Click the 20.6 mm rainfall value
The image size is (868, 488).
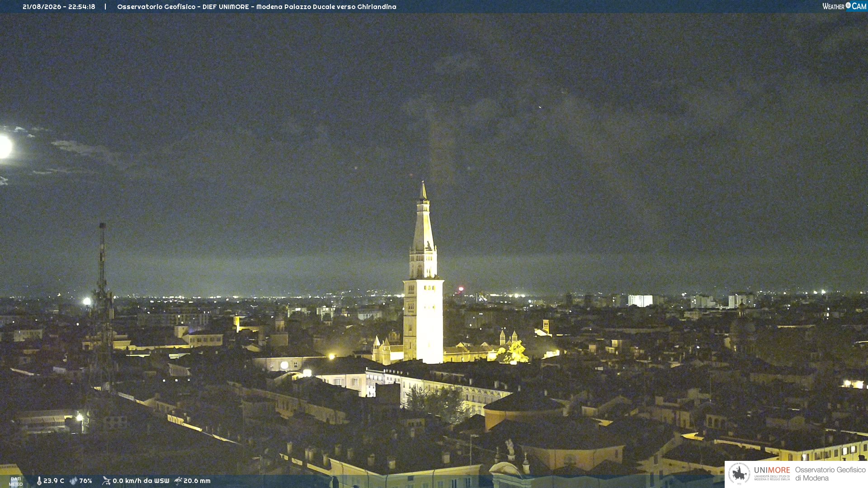pyautogui.click(x=197, y=481)
